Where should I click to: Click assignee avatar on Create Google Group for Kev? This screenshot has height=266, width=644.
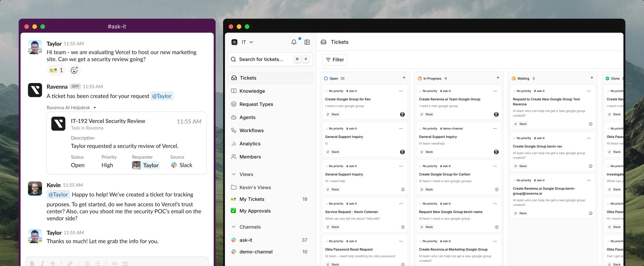tap(402, 114)
